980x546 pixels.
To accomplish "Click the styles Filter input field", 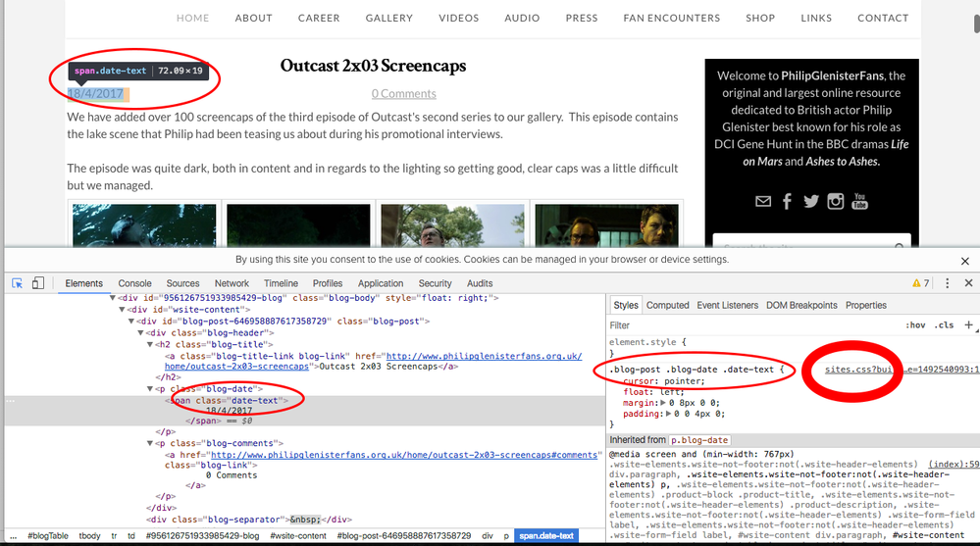I will (x=746, y=324).
